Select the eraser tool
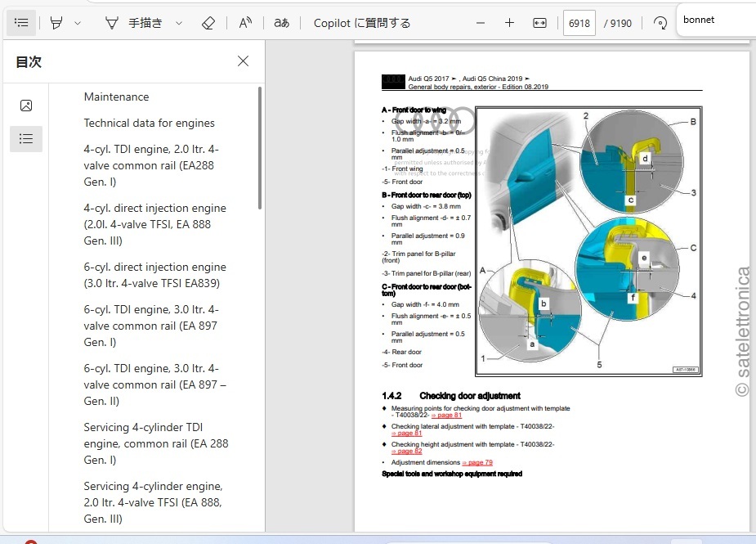Image resolution: width=756 pixels, height=544 pixels. tap(208, 23)
